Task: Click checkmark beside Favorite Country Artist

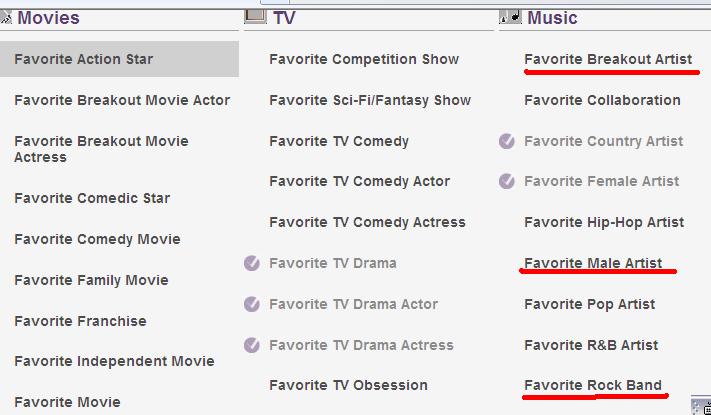Action: click(x=507, y=141)
